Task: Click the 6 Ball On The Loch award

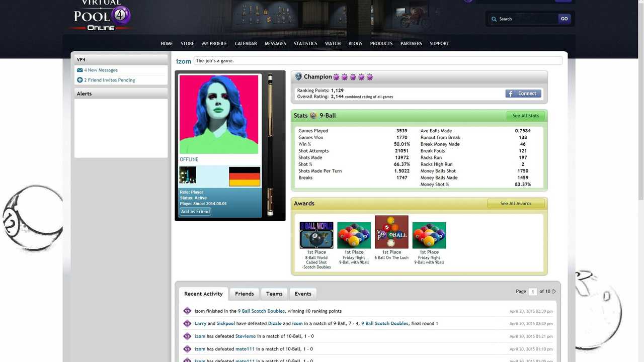Action: (x=391, y=232)
